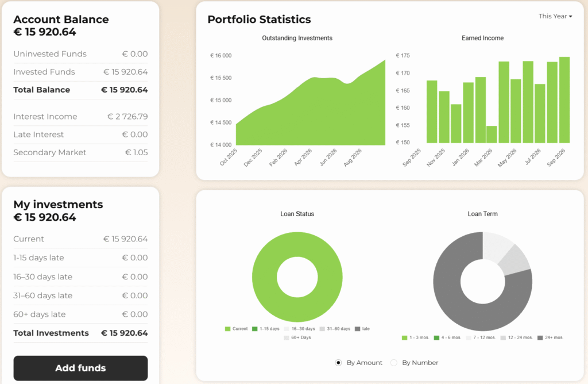Select the Uninvested Funds row label
Screen dimensions: 588x384
tap(50, 54)
